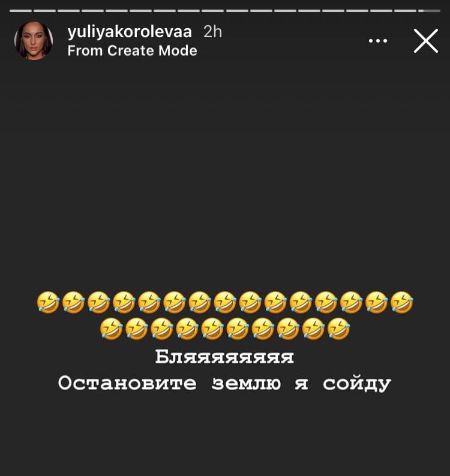Tap the From Create Mode label
The height and width of the screenshot is (476, 450).
pyautogui.click(x=132, y=50)
